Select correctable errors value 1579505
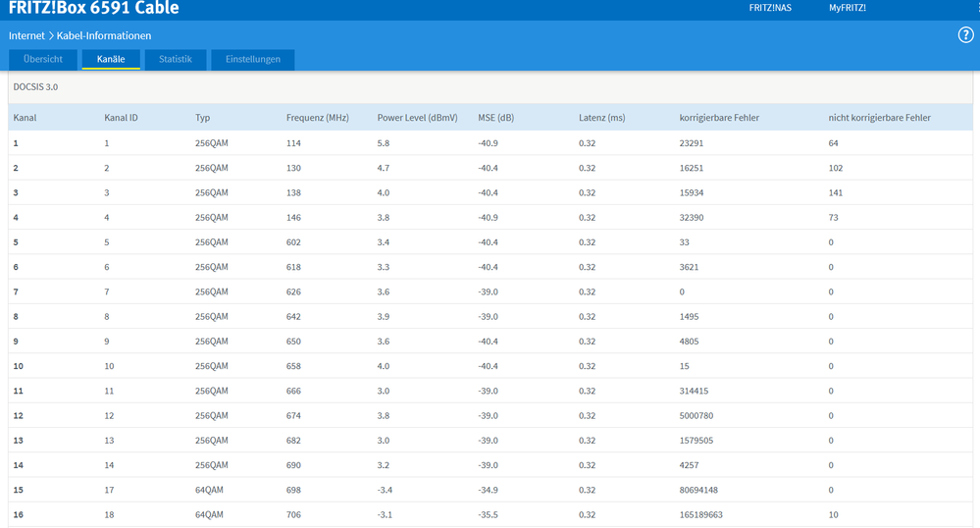980x528 pixels. click(696, 441)
